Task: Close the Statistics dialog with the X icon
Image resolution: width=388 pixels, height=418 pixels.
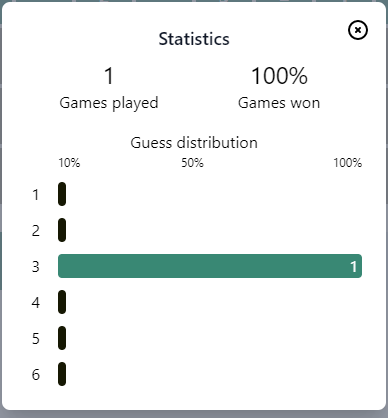Action: click(358, 30)
